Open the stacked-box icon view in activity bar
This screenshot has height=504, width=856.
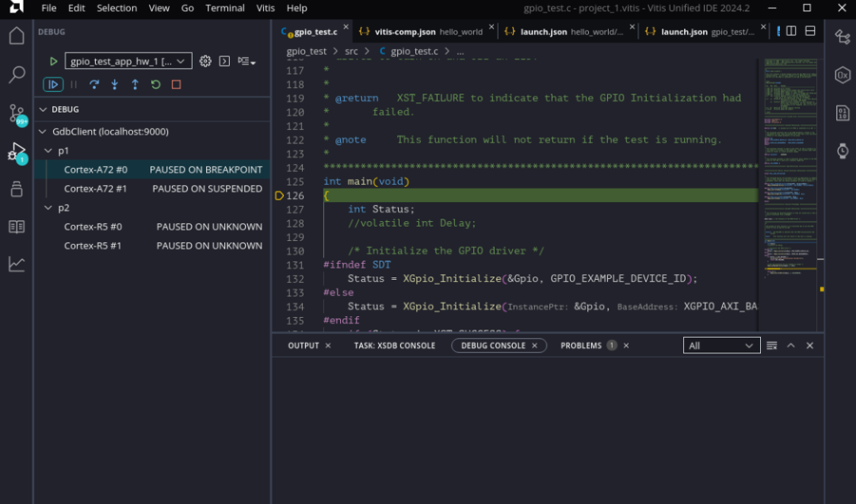pyautogui.click(x=17, y=189)
